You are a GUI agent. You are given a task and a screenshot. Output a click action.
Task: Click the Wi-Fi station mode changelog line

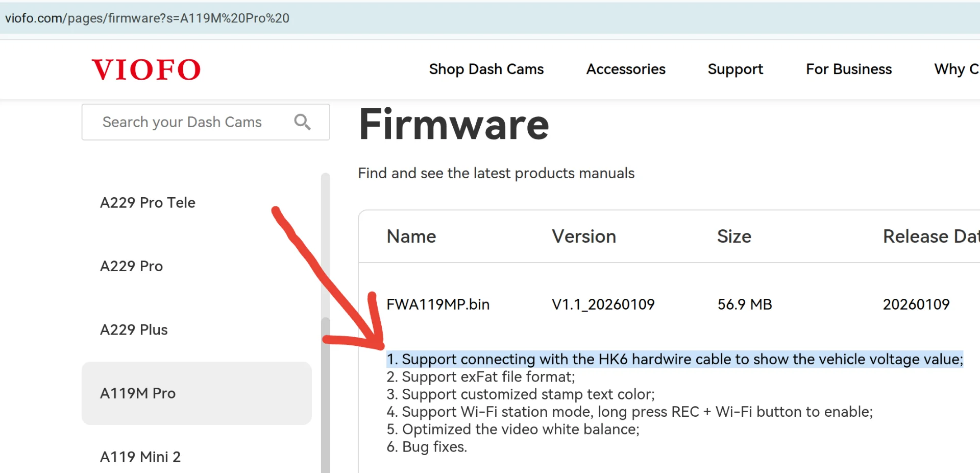point(630,412)
